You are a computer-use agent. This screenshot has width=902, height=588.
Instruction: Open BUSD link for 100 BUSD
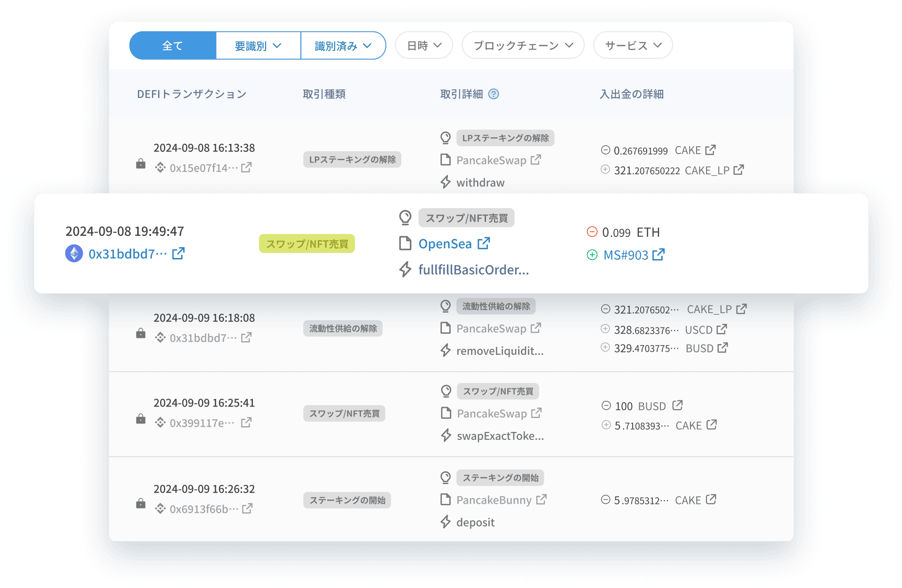[677, 405]
